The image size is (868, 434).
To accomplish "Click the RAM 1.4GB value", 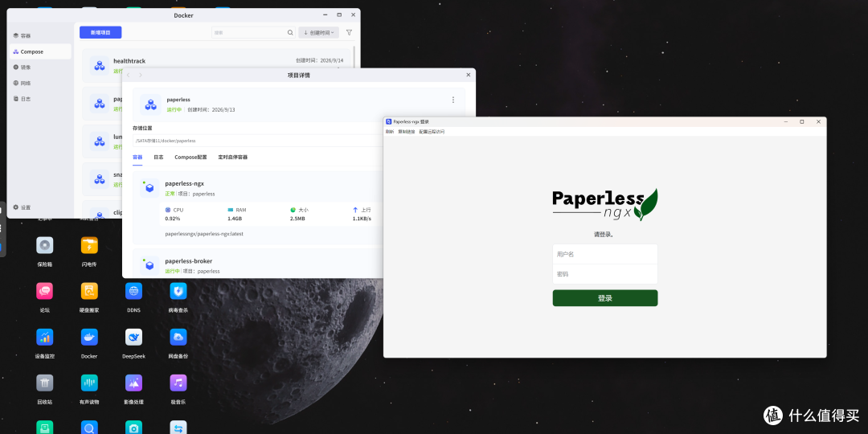I will [x=235, y=219].
